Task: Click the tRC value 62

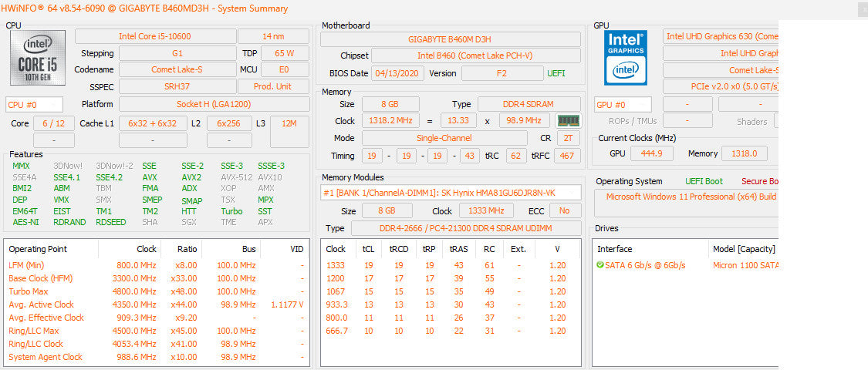Action: click(x=516, y=156)
